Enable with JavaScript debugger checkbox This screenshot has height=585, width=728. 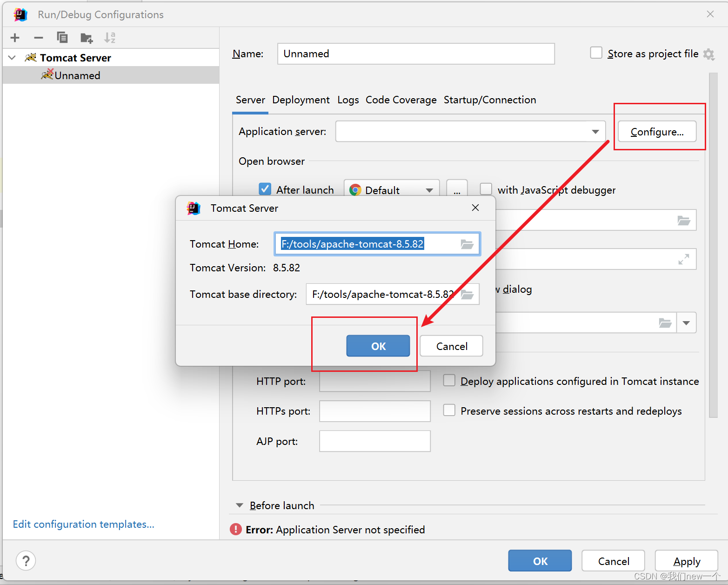(486, 189)
